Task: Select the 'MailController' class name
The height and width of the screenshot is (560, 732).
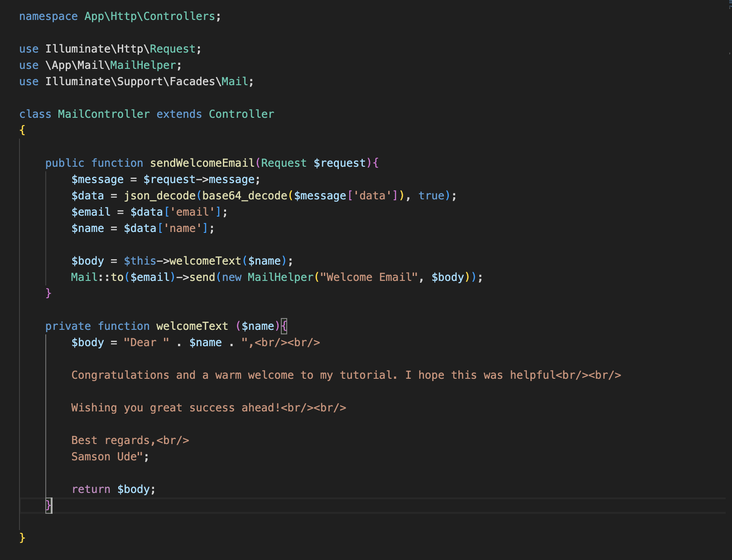Action: pyautogui.click(x=104, y=114)
